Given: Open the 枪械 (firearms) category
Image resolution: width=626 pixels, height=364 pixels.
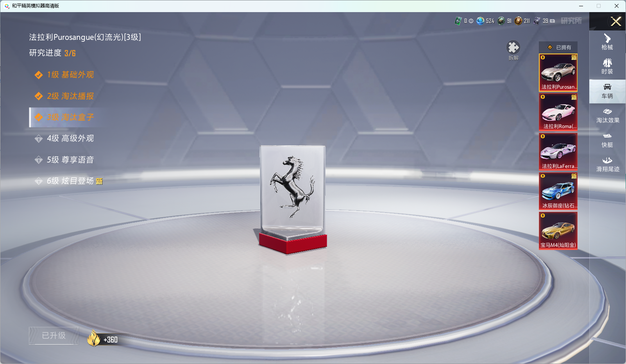Looking at the screenshot, I should click(607, 42).
